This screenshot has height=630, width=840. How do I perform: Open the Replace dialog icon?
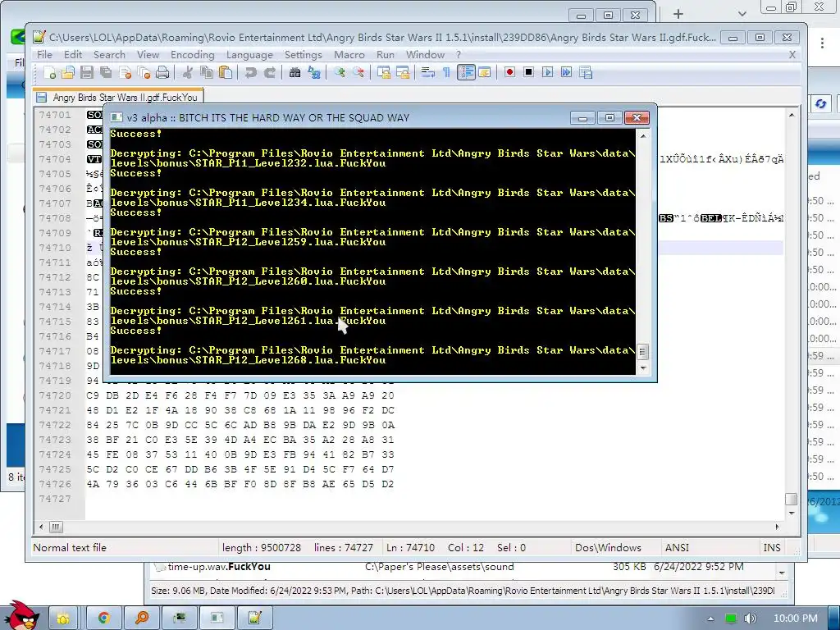click(x=314, y=72)
